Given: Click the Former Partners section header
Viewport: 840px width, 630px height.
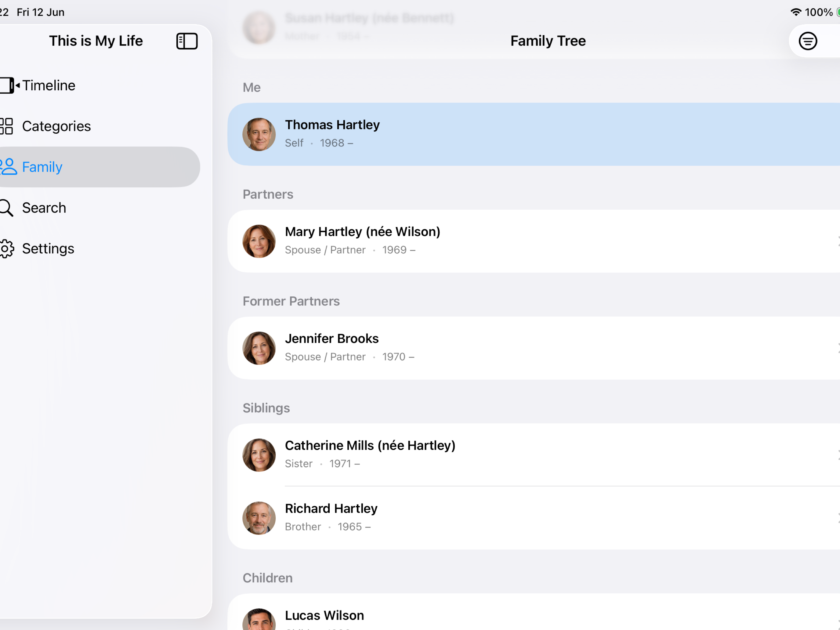Looking at the screenshot, I should tap(291, 301).
